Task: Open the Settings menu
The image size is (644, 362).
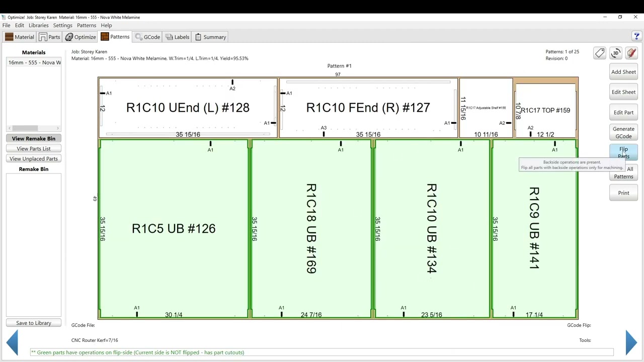Action: click(62, 25)
